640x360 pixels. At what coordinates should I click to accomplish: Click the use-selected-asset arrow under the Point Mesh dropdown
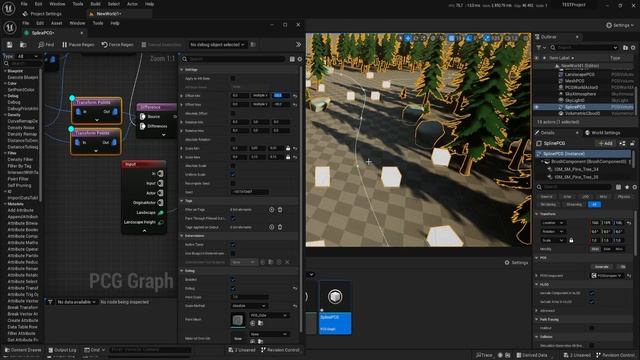pos(252,323)
